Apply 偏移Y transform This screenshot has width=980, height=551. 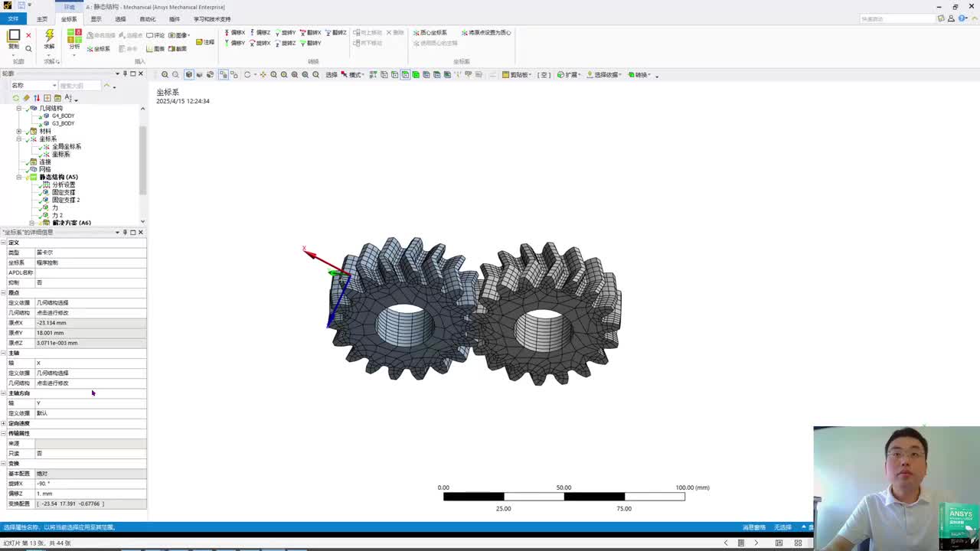pyautogui.click(x=235, y=43)
